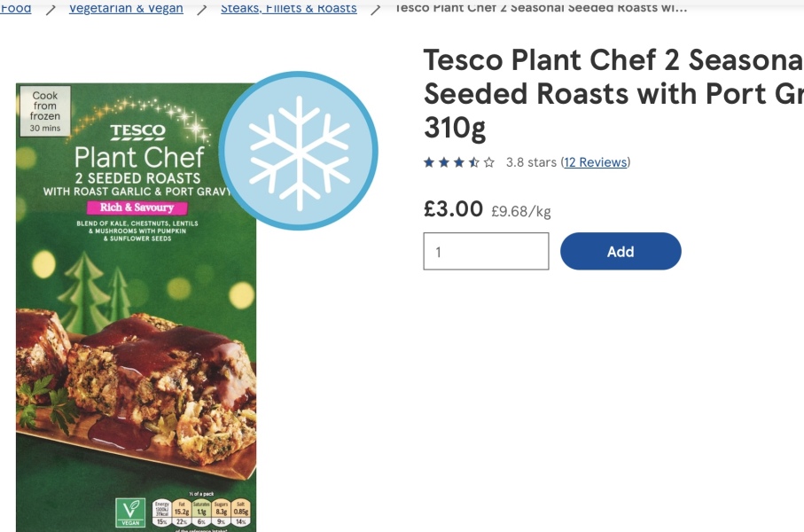Click the star rating icons
804x532 pixels.
(x=458, y=162)
